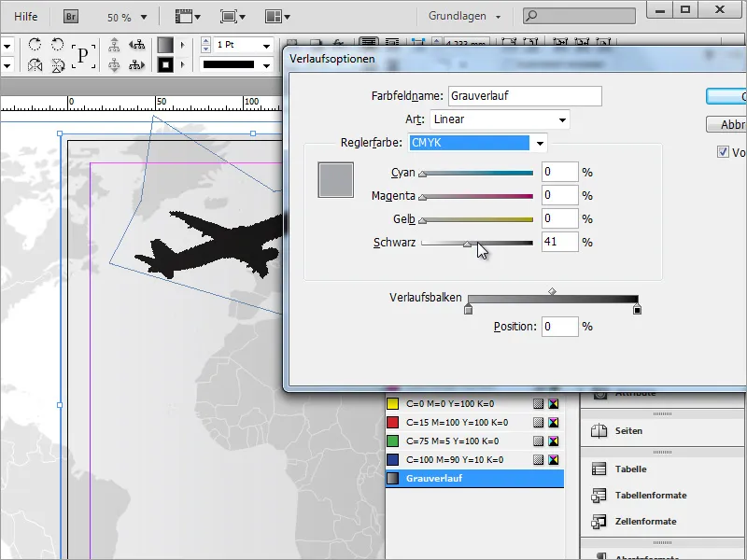Expand the fill swatch flyout arrow
This screenshot has width=747, height=560.
pos(182,45)
